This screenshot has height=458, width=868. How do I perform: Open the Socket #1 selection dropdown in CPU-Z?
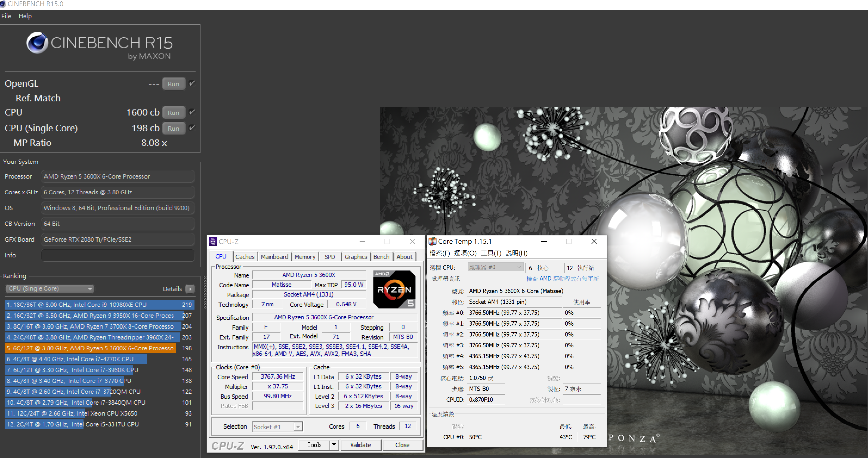(277, 427)
